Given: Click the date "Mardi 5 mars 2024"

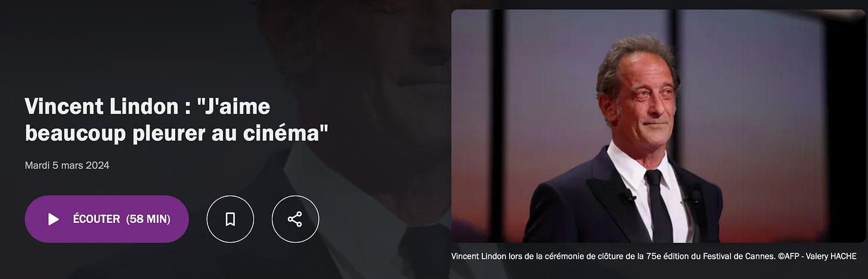Looking at the screenshot, I should pyautogui.click(x=67, y=165).
